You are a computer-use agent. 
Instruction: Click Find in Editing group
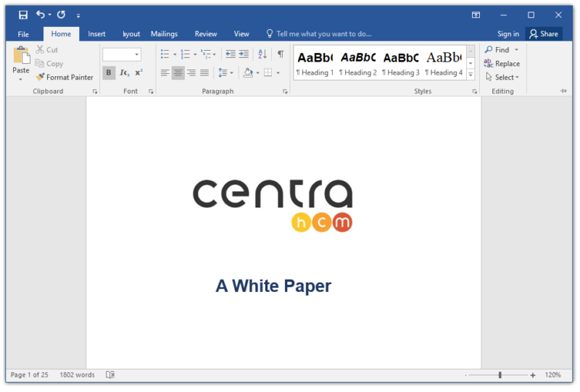[501, 49]
